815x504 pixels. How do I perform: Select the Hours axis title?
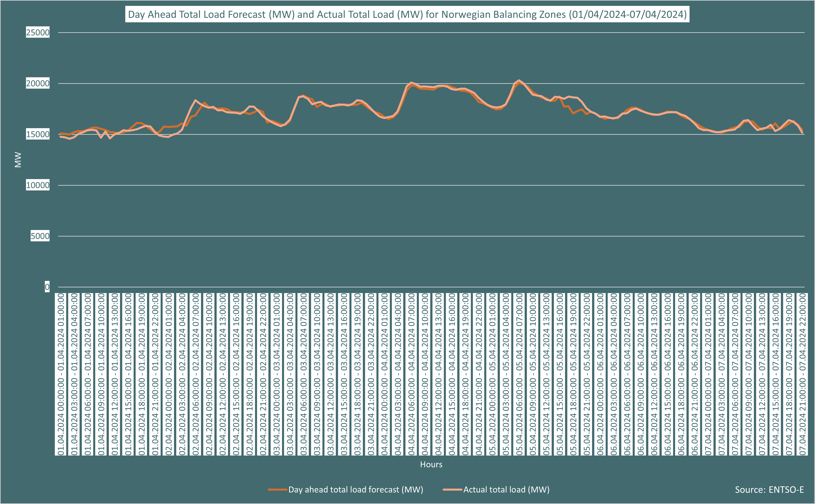pos(432,464)
